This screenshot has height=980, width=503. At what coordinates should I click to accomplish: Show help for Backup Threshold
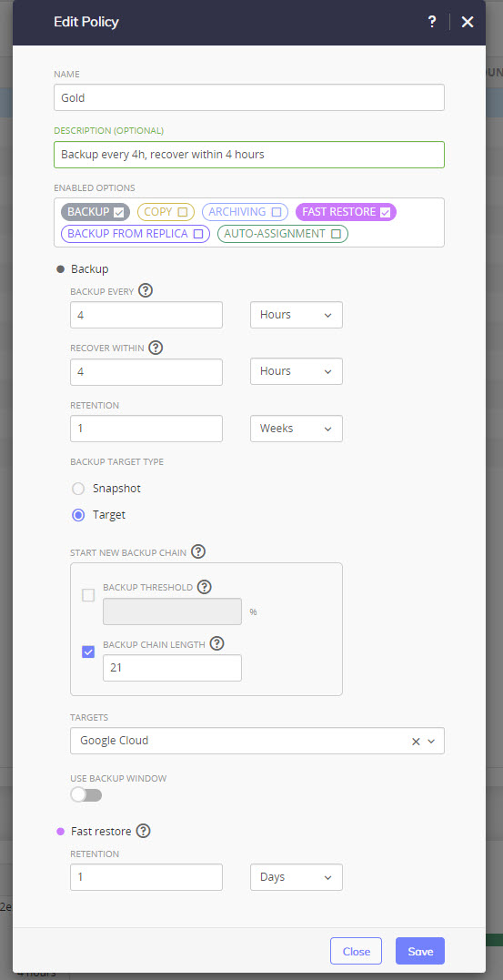pos(205,587)
